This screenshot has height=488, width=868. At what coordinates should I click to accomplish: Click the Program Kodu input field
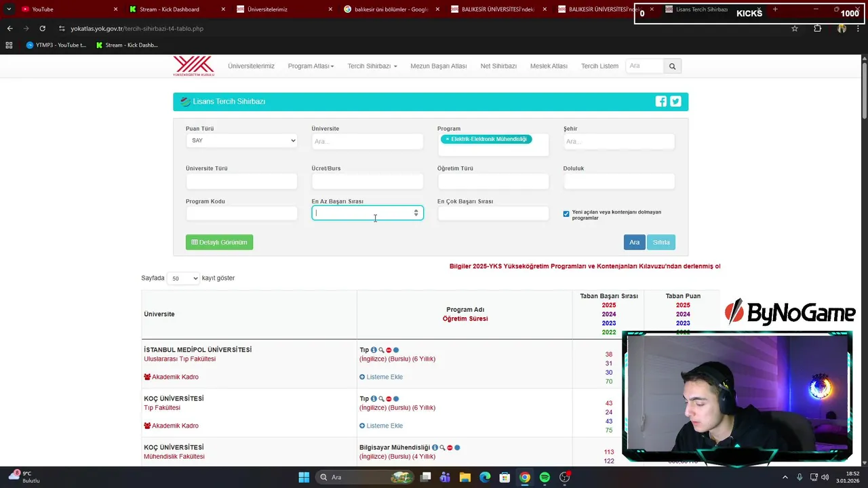pos(241,213)
